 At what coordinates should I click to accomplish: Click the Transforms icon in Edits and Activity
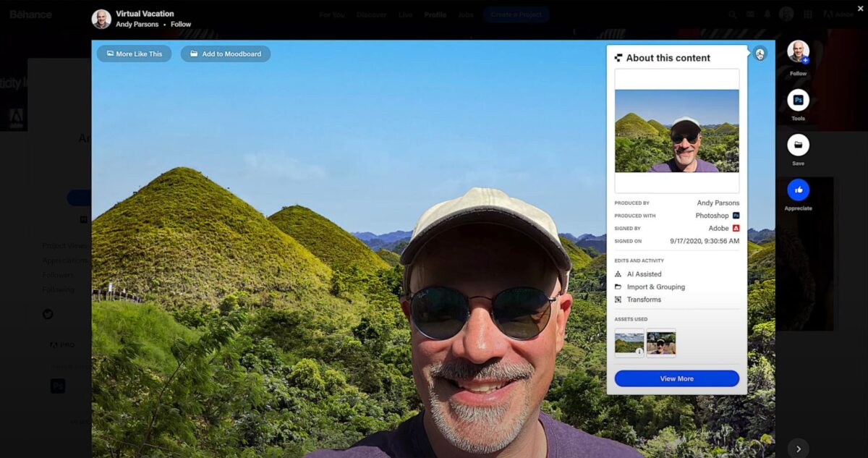pos(618,300)
